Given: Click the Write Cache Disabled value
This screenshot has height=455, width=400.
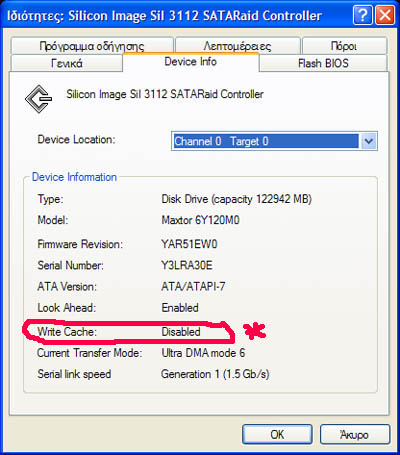Looking at the screenshot, I should coord(181,332).
